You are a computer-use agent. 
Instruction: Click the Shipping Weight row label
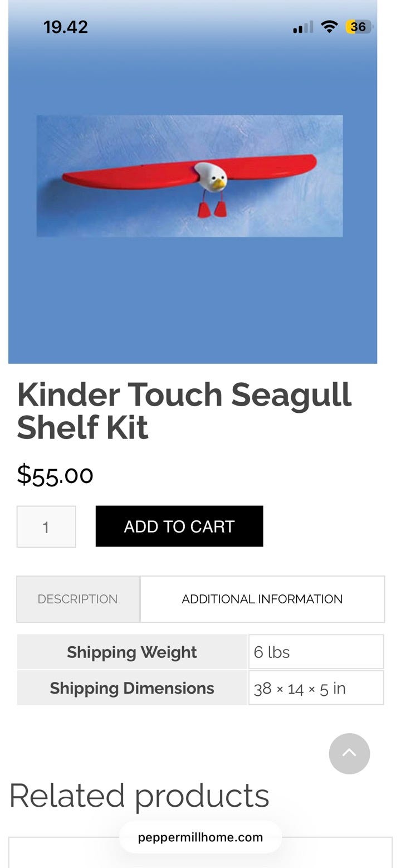pos(132,652)
